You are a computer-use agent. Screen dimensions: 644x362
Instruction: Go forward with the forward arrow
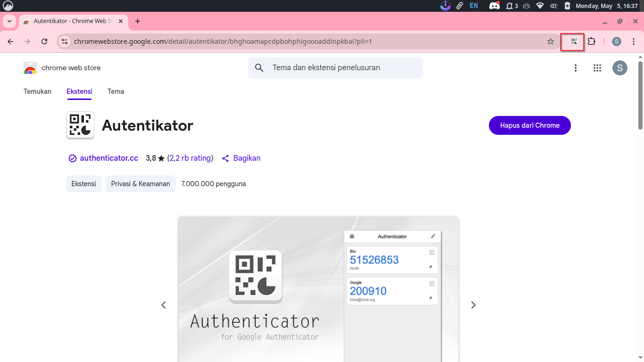pos(27,41)
